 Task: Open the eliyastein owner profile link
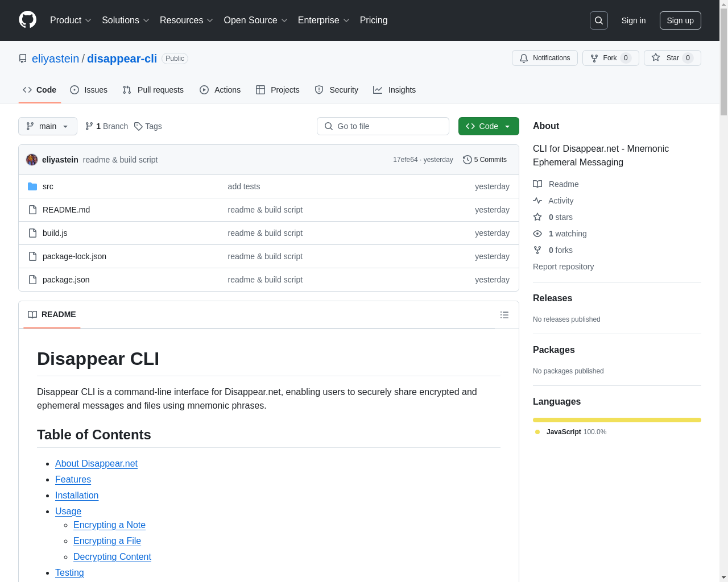click(x=56, y=59)
